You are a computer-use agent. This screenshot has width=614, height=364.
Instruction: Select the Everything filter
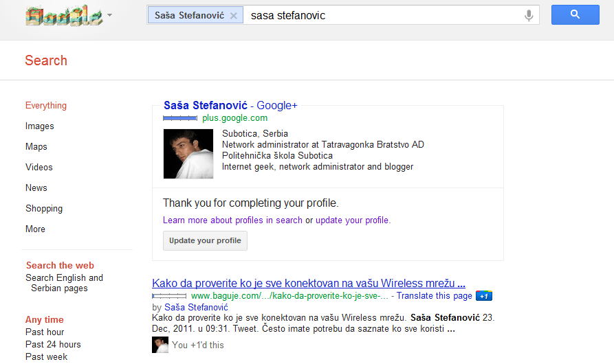click(x=46, y=106)
